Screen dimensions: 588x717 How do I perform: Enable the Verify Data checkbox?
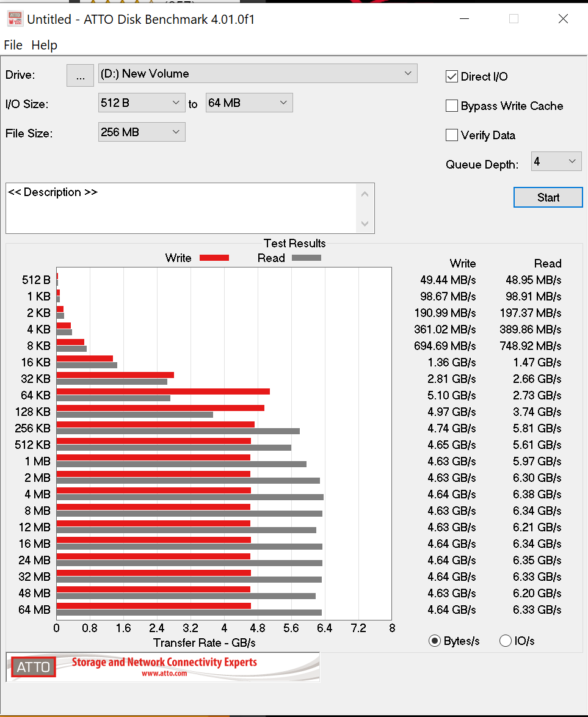[x=452, y=135]
